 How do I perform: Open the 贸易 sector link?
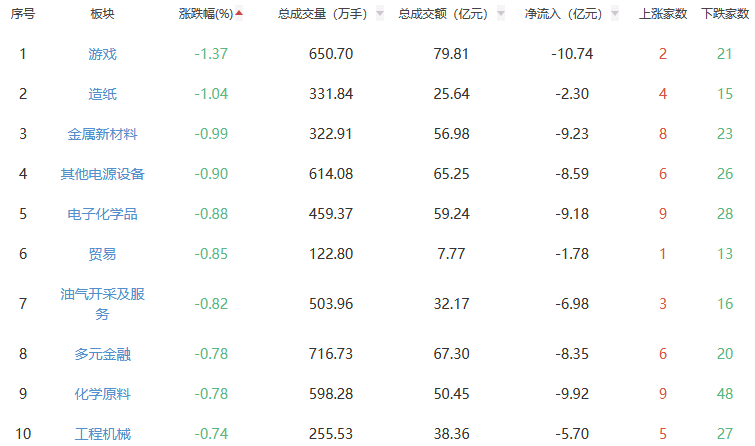click(x=102, y=254)
